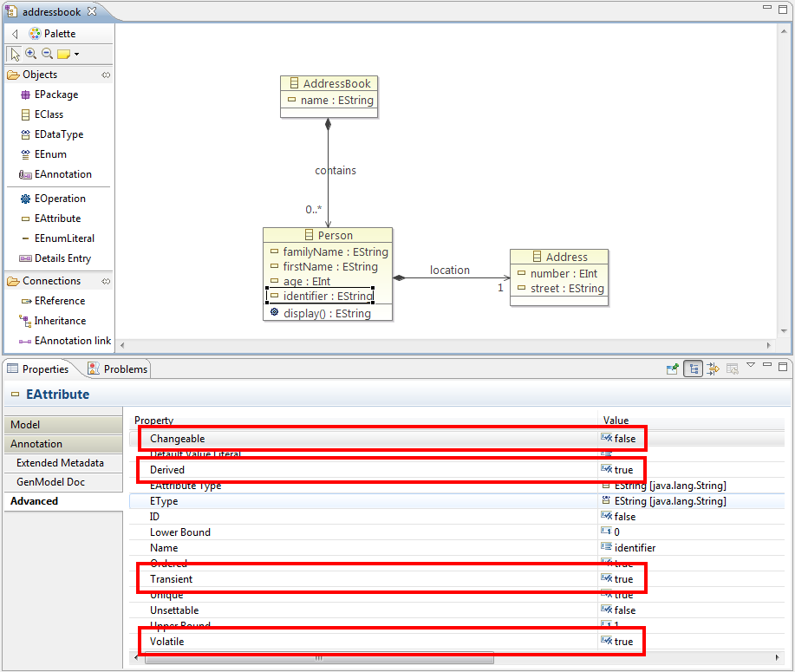Open the Properties view menu triangle
The width and height of the screenshot is (795, 672).
[751, 366]
